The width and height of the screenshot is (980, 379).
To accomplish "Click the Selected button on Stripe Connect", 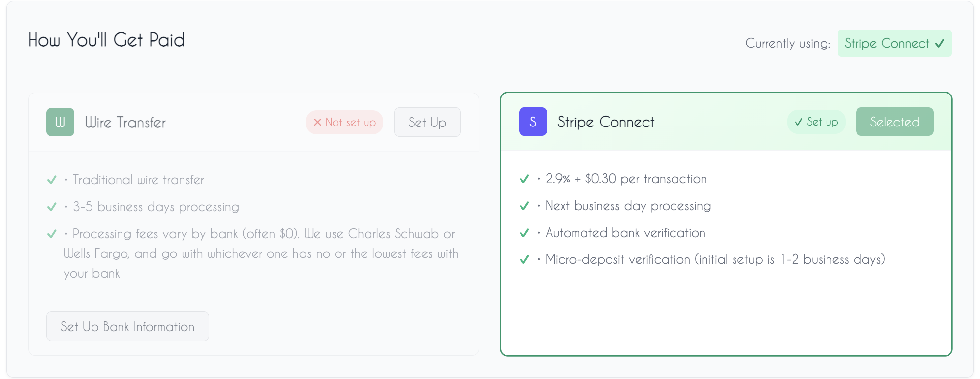I will tap(894, 122).
